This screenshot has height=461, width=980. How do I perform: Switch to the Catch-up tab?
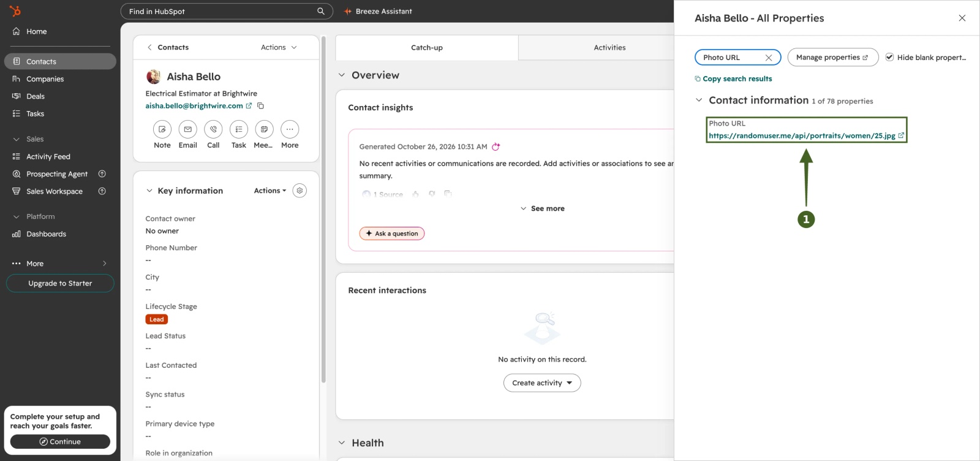(427, 47)
